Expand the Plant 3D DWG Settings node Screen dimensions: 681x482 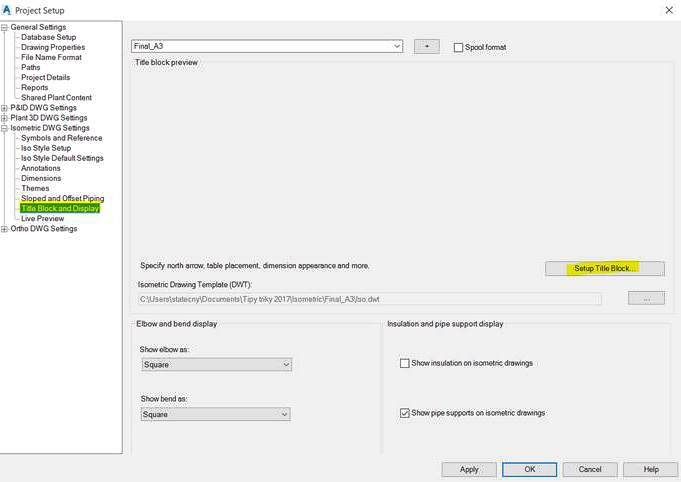click(5, 118)
